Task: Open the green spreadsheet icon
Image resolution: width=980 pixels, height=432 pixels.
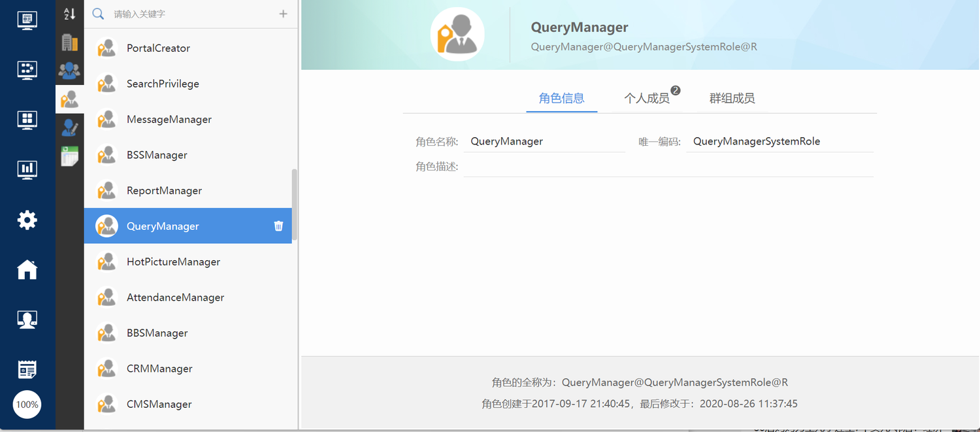Action: point(69,156)
